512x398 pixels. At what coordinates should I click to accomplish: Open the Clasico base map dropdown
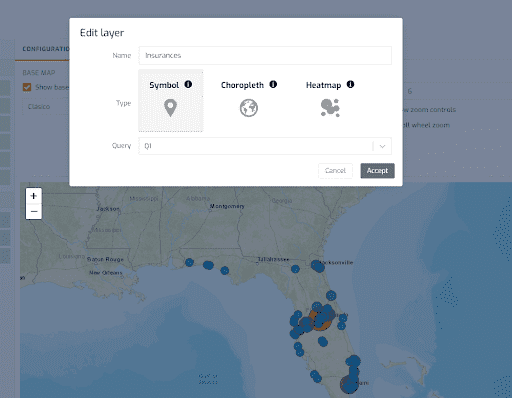(46, 107)
